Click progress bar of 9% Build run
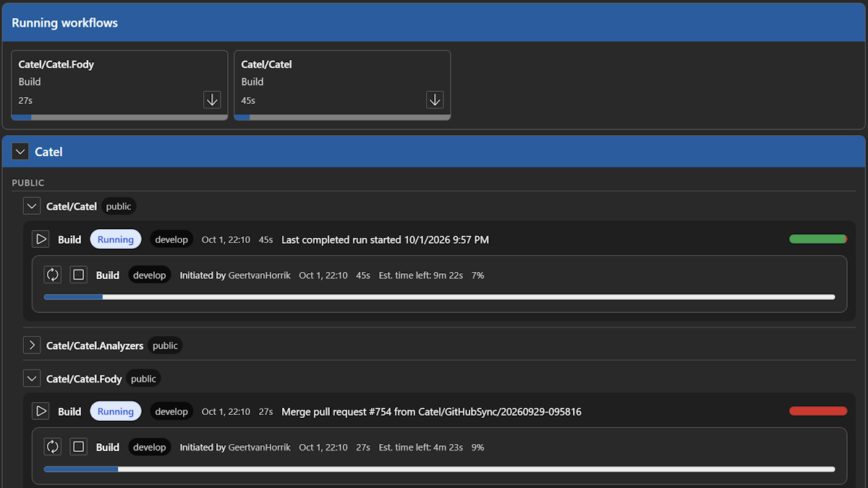This screenshot has height=488, width=868. 439,468
